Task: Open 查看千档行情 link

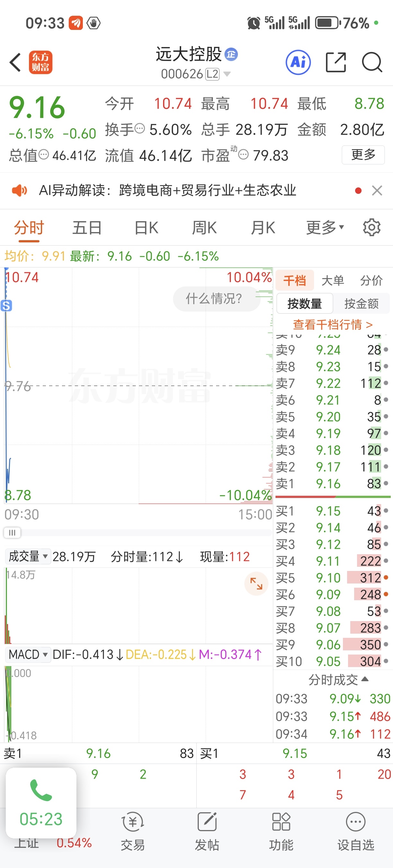Action: click(333, 324)
